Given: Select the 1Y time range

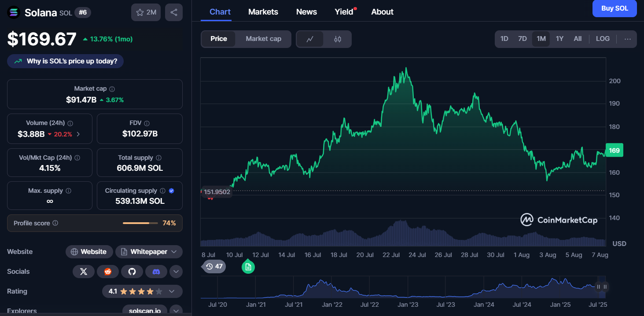Looking at the screenshot, I should pyautogui.click(x=559, y=39).
